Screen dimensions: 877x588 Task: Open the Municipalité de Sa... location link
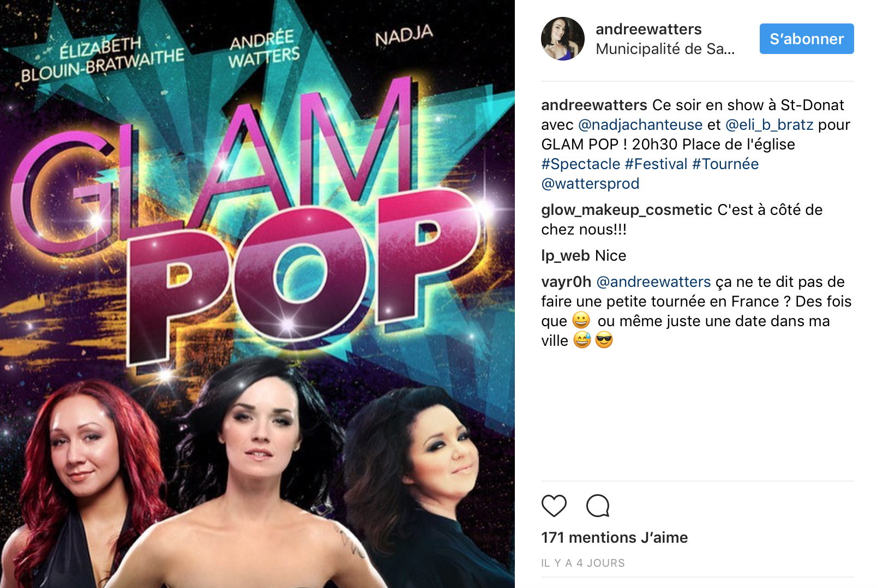point(665,49)
